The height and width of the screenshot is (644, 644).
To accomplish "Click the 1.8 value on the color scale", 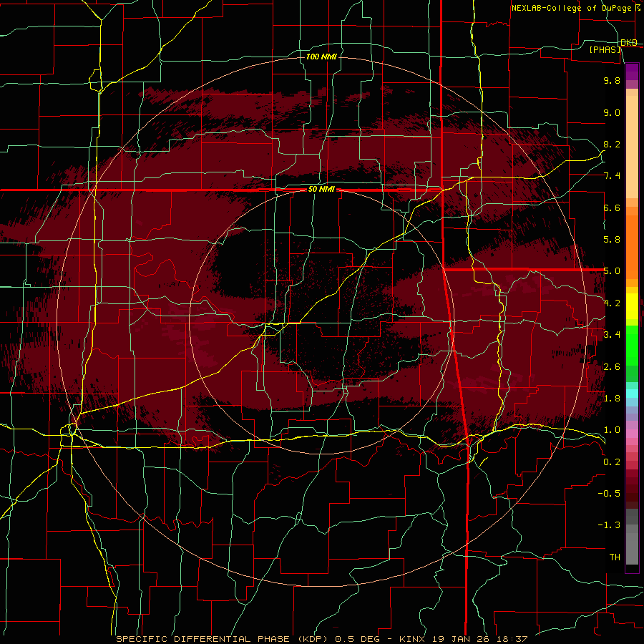I will pyautogui.click(x=612, y=399).
